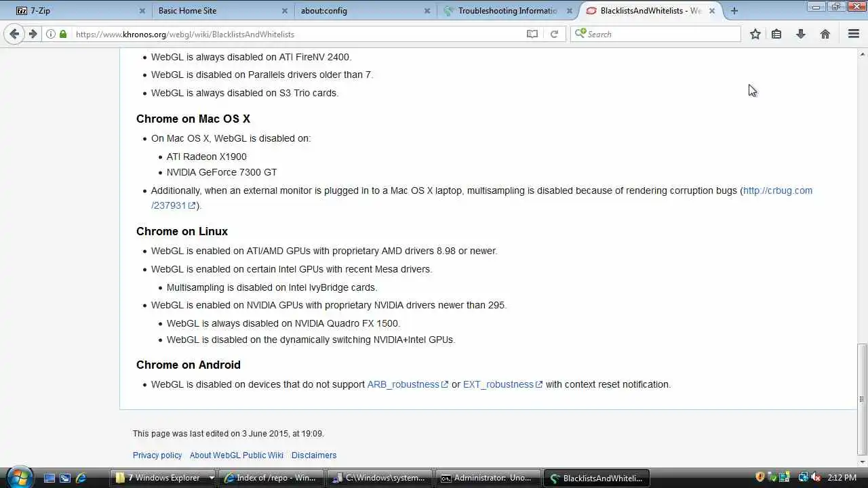Screen dimensions: 868x488
Task: Close the 7-Zip tab
Action: click(142, 11)
